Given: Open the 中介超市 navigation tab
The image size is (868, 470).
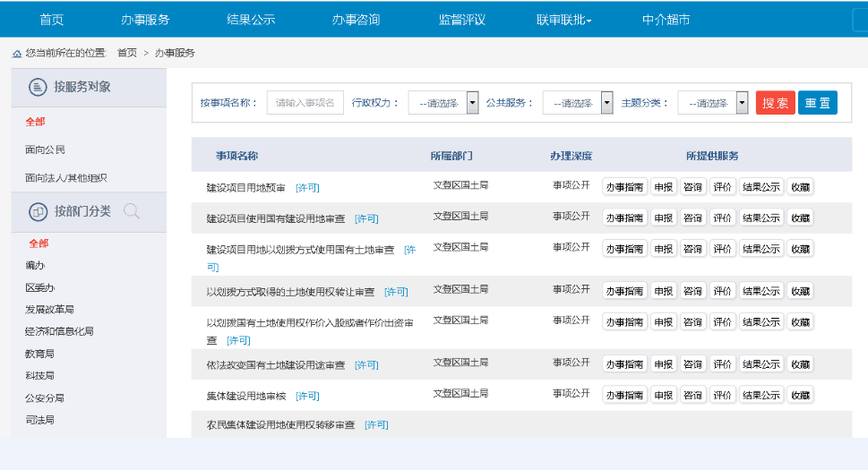Looking at the screenshot, I should (x=666, y=20).
